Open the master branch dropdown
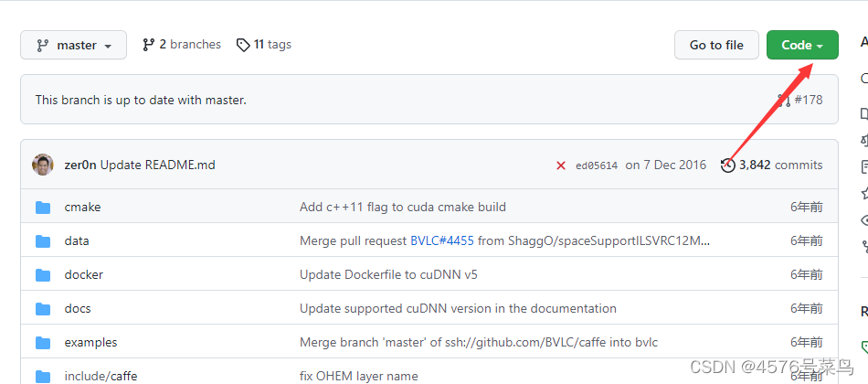Image resolution: width=868 pixels, height=384 pixels. click(73, 45)
